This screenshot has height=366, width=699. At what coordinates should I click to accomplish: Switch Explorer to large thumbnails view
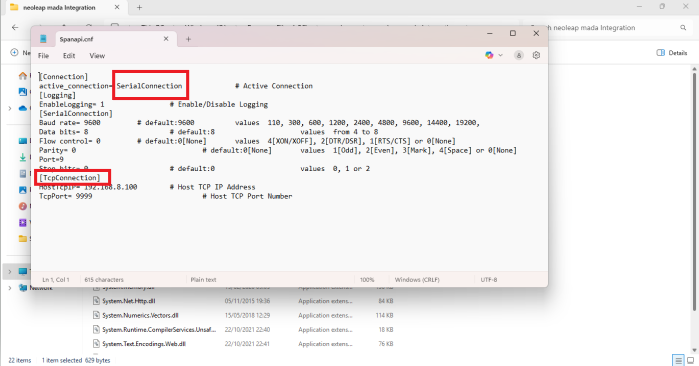[x=691, y=360]
